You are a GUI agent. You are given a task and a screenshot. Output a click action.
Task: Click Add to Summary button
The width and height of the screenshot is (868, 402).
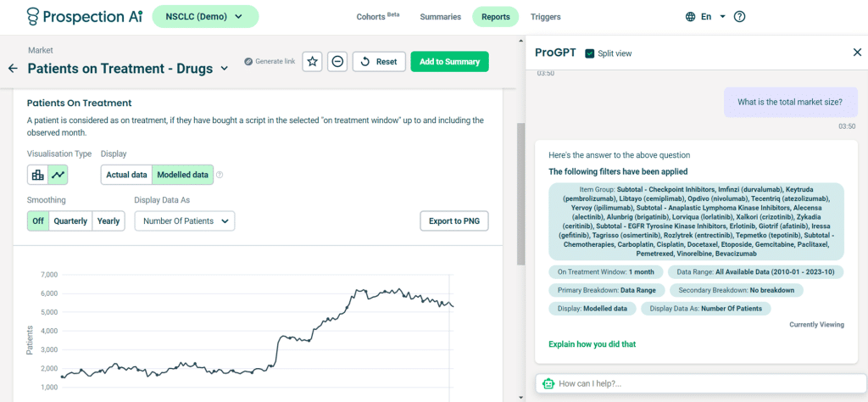coord(449,61)
